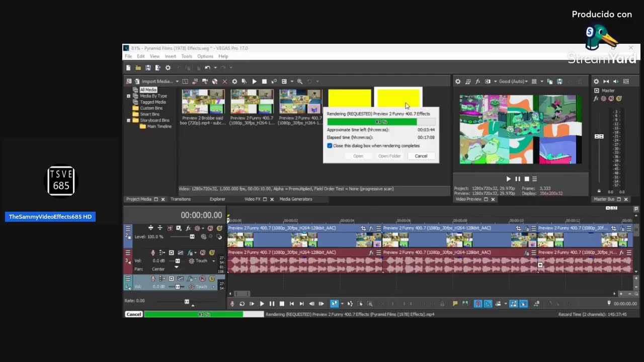The width and height of the screenshot is (644, 362).
Task: Click the Save Snapshot disk icon in preview
Action: tap(559, 81)
